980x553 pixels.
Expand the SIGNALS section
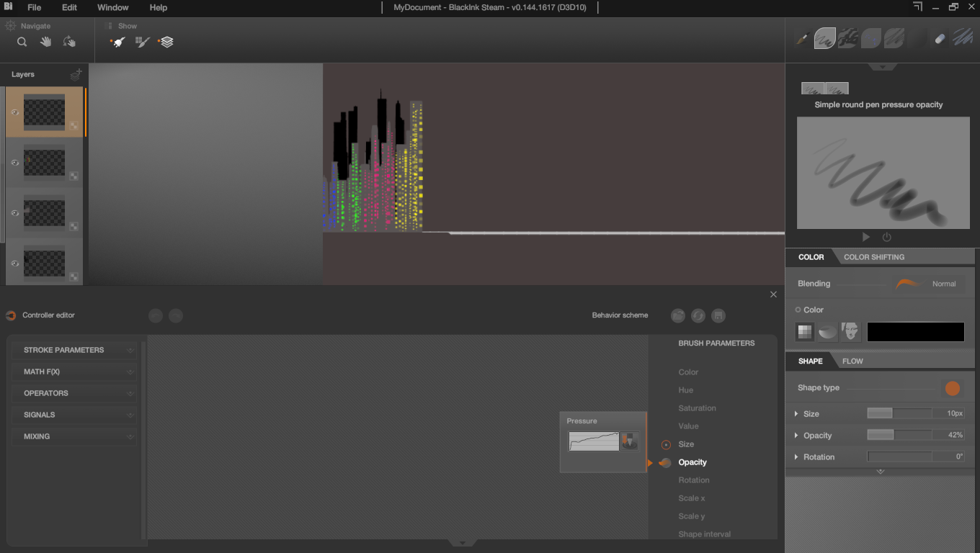(74, 415)
